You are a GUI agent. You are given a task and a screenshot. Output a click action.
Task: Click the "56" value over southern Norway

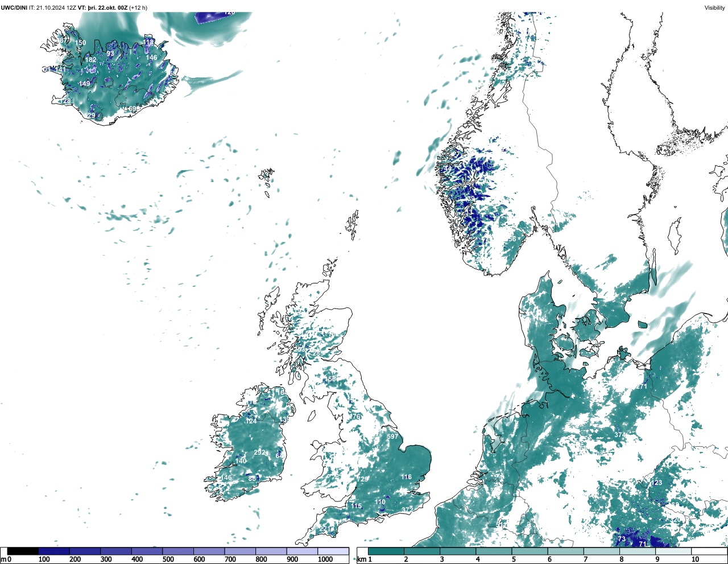[512, 239]
